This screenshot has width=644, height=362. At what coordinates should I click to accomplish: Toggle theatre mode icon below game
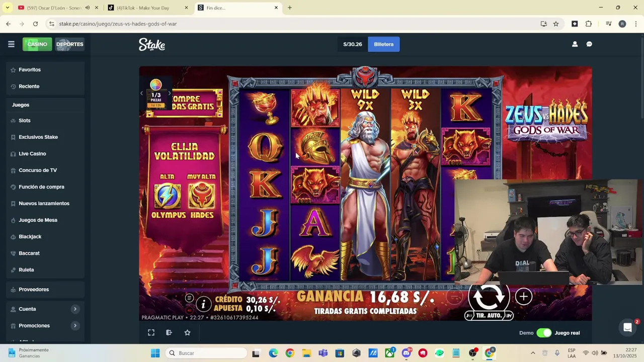click(169, 332)
